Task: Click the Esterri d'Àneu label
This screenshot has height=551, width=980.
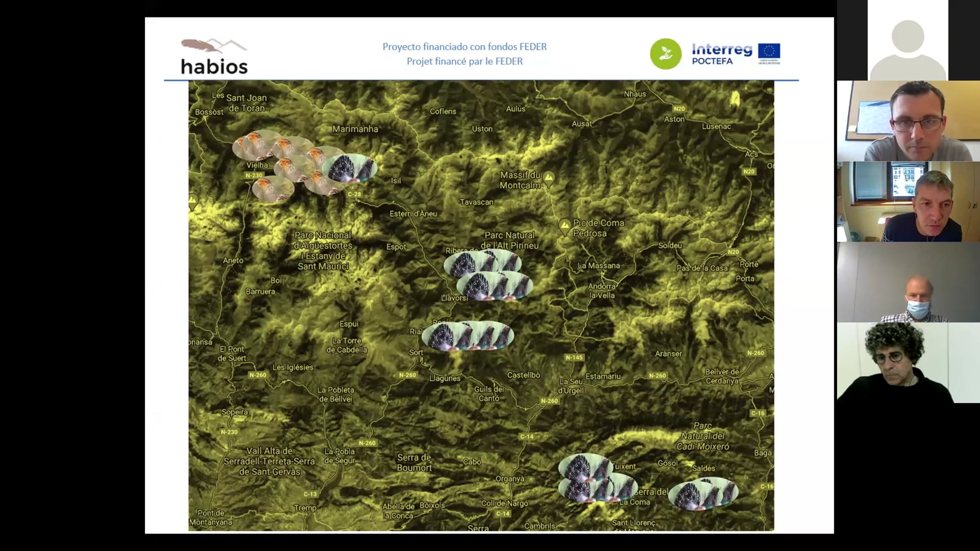Action: point(413,213)
